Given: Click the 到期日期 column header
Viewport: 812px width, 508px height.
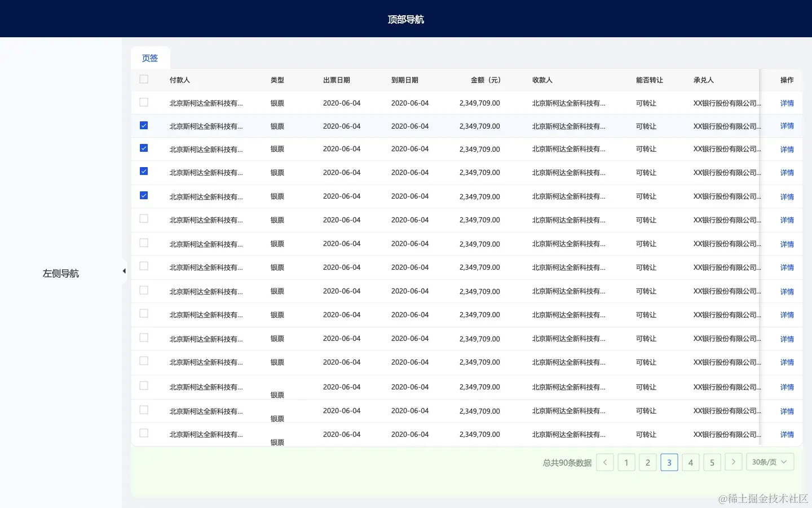Looking at the screenshot, I should coord(405,80).
